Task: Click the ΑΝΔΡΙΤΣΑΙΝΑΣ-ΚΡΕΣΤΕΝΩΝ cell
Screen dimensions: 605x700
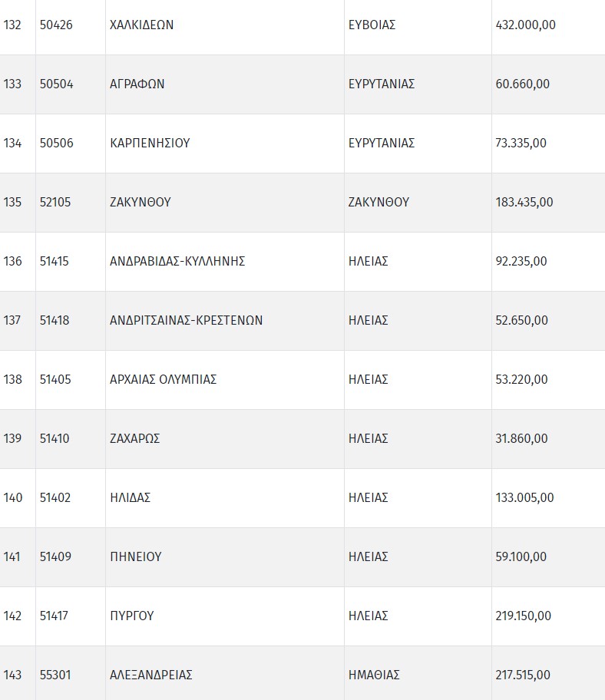Action: click(187, 320)
